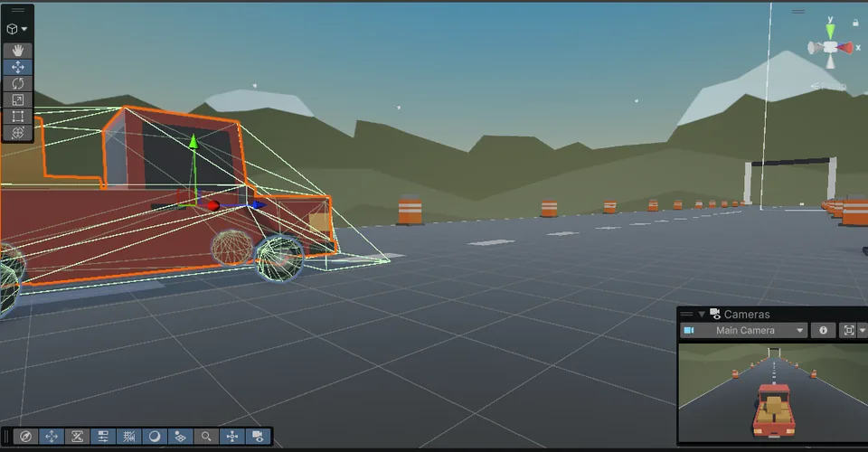Viewport: 868px width, 452px height.
Task: Click the faint projection-mode label under the orientation gizmo
Action: click(x=829, y=86)
